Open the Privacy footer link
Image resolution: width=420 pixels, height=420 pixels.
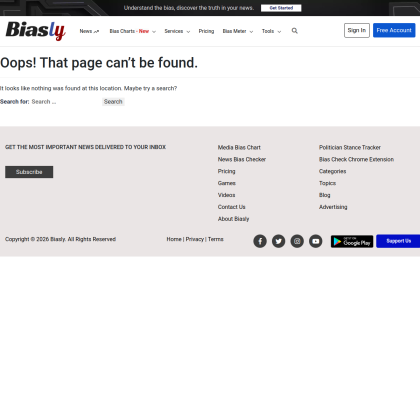195,239
